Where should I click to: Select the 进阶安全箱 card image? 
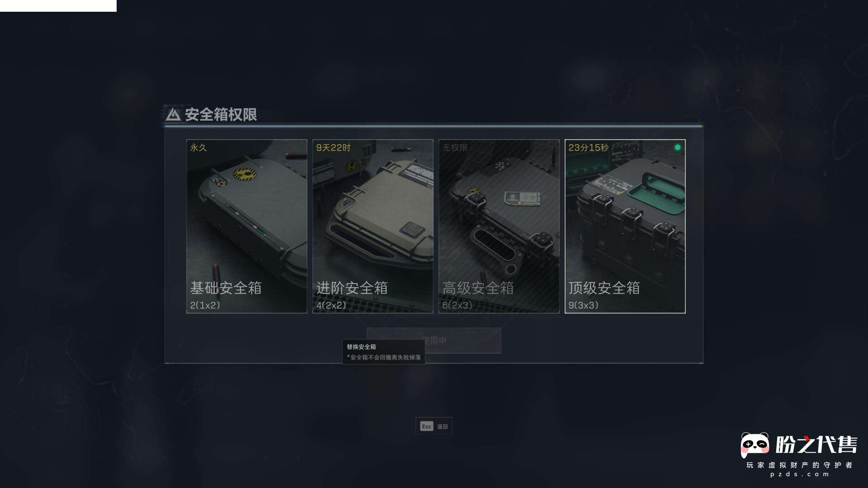[x=373, y=226]
